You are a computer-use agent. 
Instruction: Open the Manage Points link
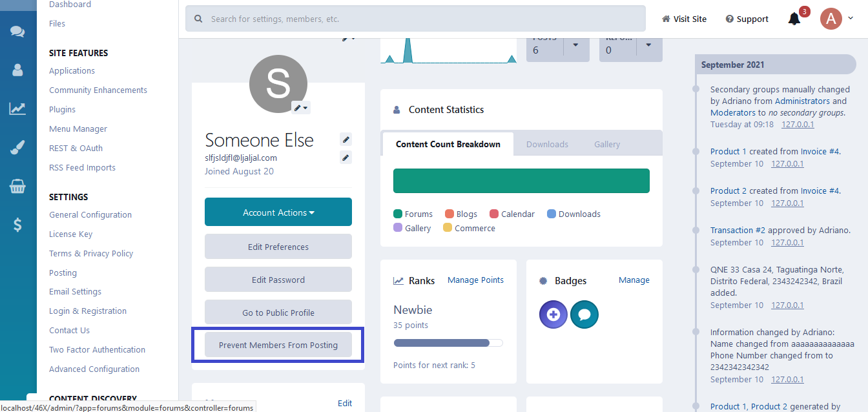pos(475,280)
